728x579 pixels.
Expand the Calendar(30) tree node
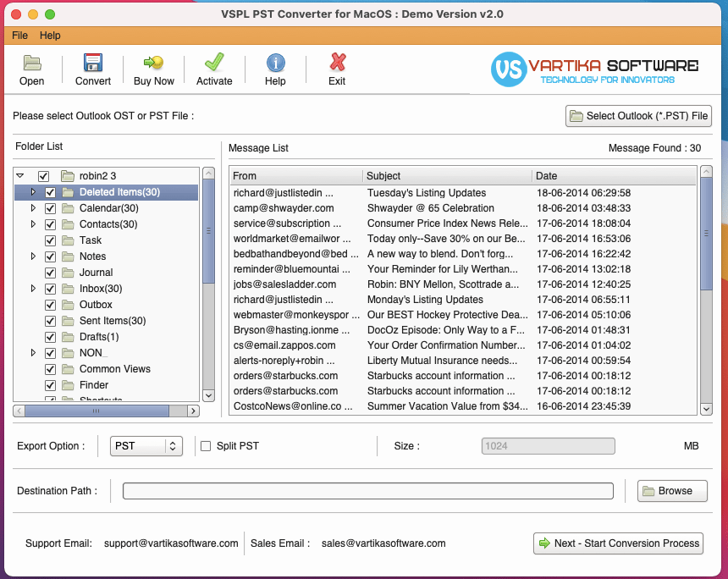pyautogui.click(x=33, y=208)
